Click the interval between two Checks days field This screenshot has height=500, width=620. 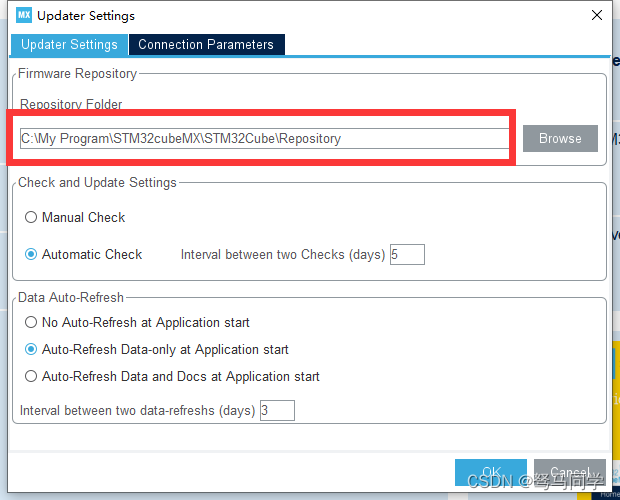pos(407,255)
